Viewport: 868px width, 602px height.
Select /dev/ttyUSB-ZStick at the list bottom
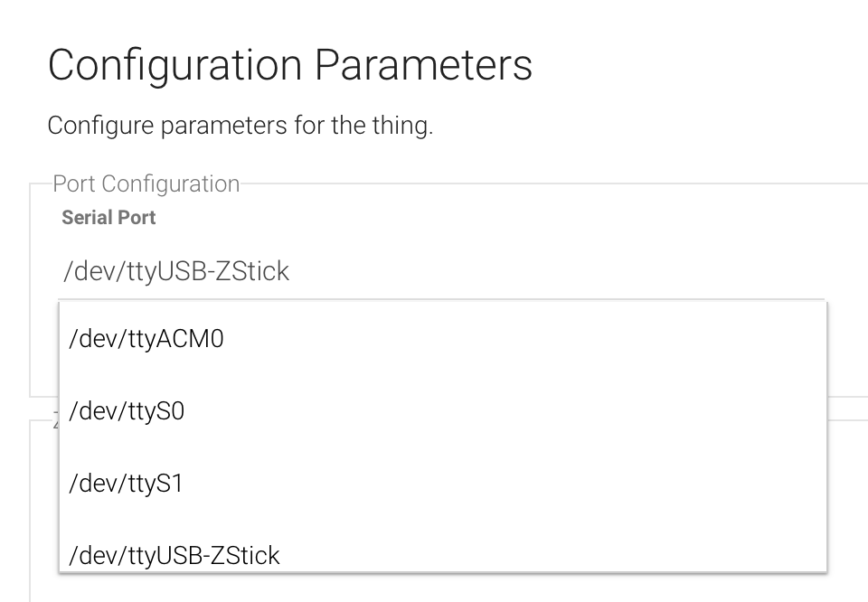[x=175, y=555]
